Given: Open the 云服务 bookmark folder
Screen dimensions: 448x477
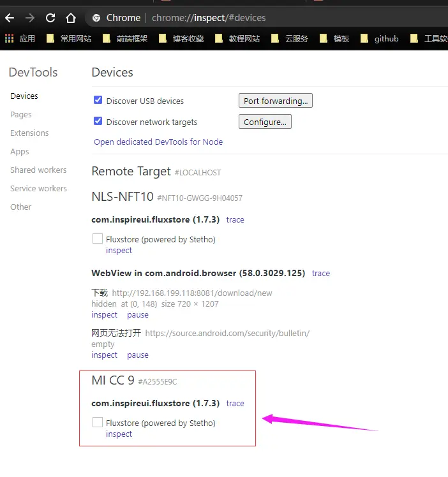Looking at the screenshot, I should point(290,39).
